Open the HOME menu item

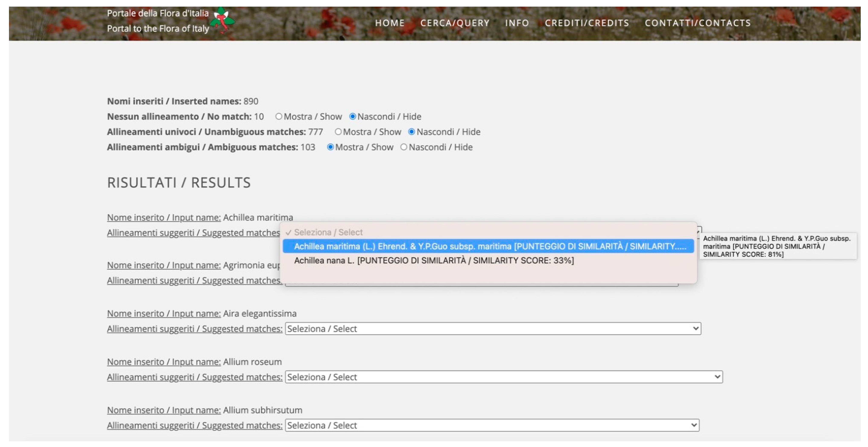390,23
